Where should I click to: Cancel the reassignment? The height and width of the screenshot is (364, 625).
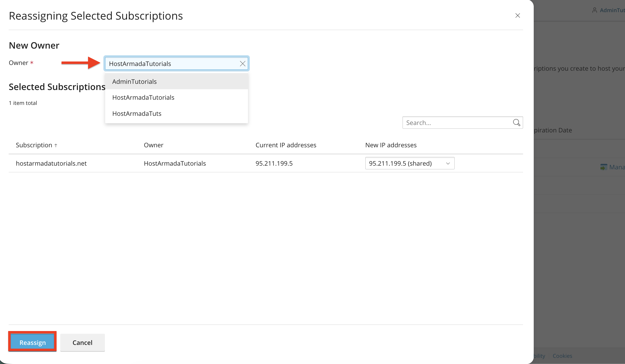[x=82, y=342]
